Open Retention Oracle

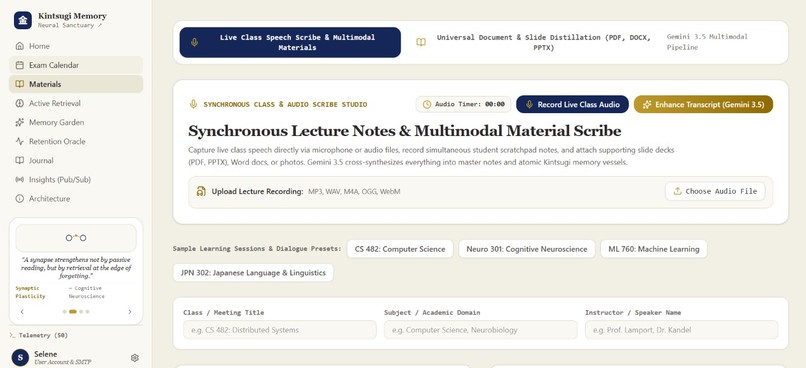pos(76,141)
